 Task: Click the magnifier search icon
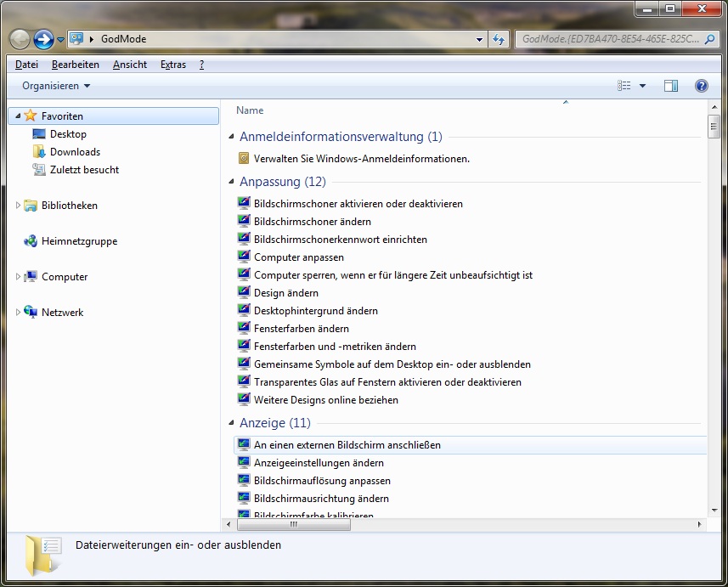[709, 39]
